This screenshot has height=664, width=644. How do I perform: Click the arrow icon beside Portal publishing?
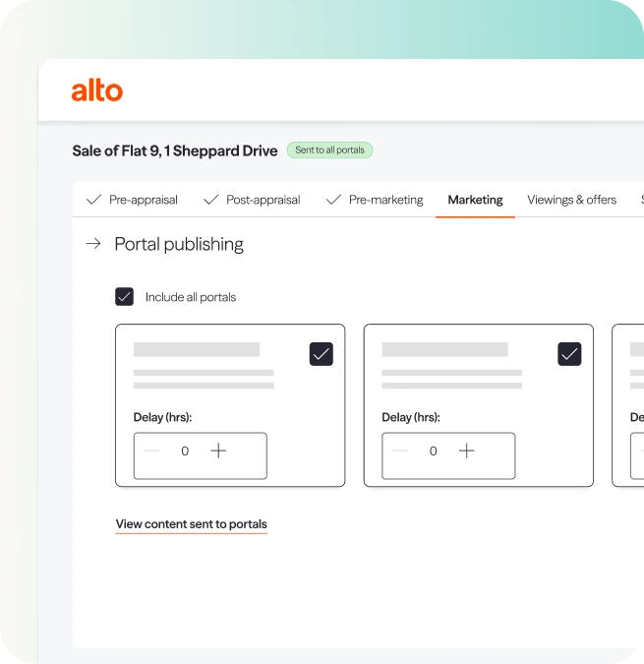coord(93,244)
